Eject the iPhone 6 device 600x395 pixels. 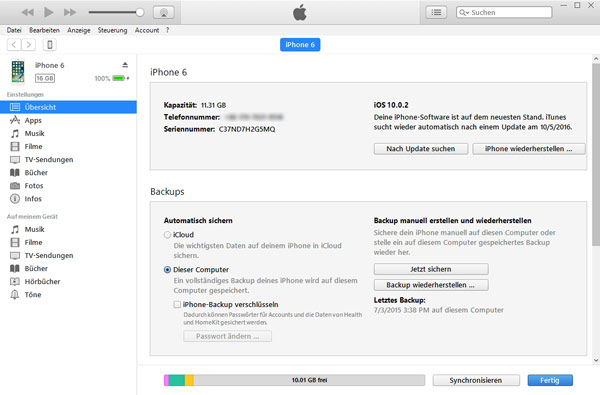point(125,65)
